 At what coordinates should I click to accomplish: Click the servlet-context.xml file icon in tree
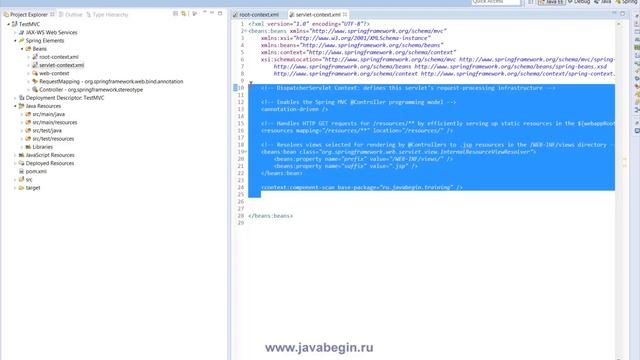click(x=35, y=65)
